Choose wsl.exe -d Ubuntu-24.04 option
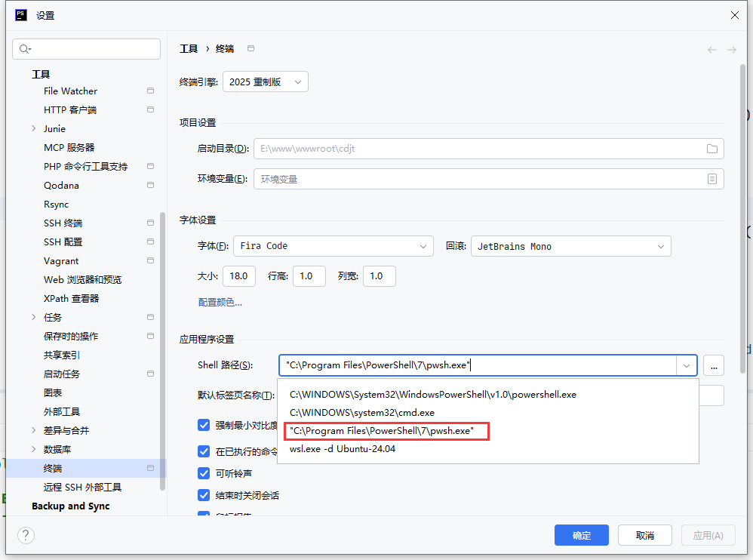Screen dimensions: 753x560 (343, 449)
